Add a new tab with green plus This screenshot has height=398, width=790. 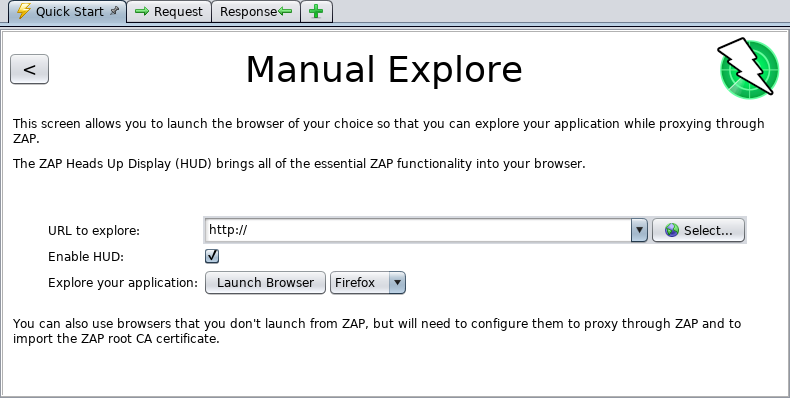[x=316, y=12]
